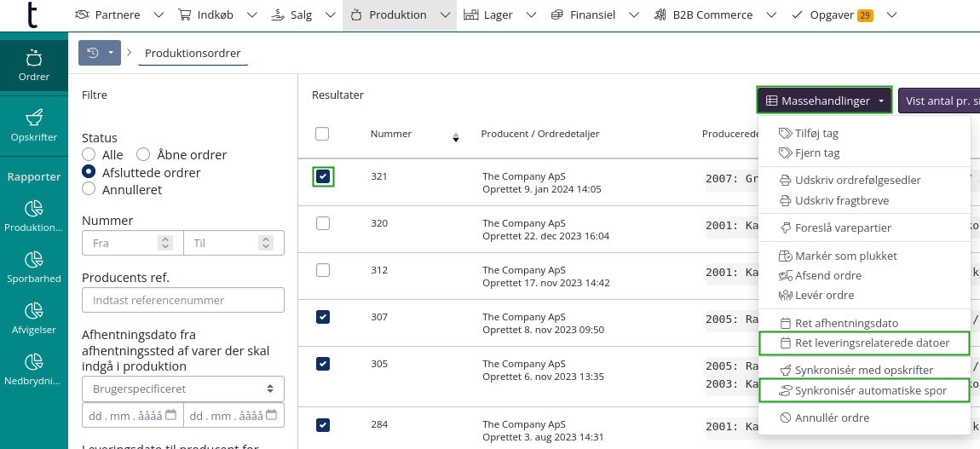The width and height of the screenshot is (980, 449).
Task: Open the Sporbarhed report icon
Action: pyautogui.click(x=33, y=268)
